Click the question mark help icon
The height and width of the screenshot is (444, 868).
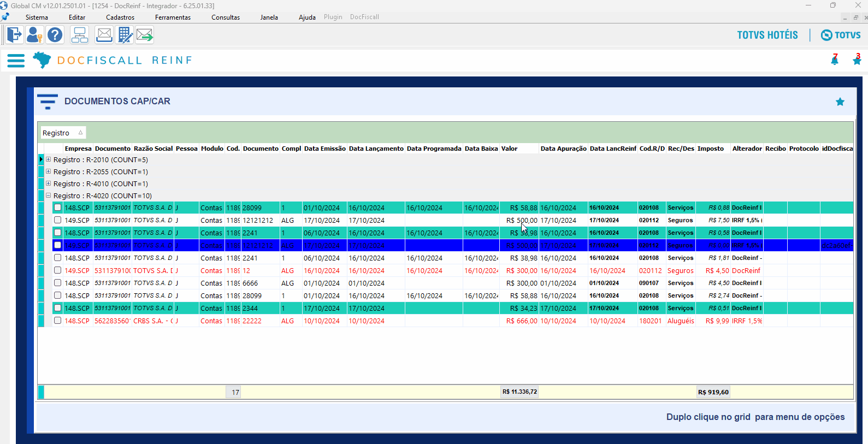[x=55, y=35]
